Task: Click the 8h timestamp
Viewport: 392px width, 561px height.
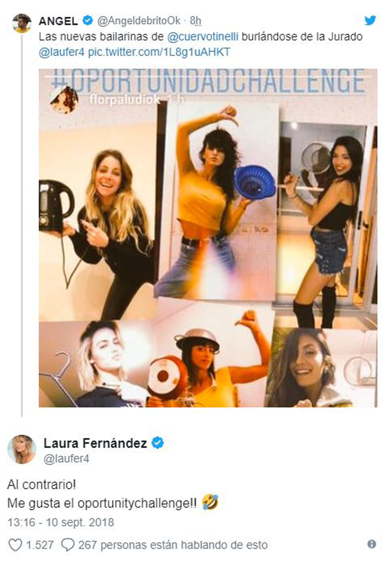Action: pyautogui.click(x=195, y=21)
